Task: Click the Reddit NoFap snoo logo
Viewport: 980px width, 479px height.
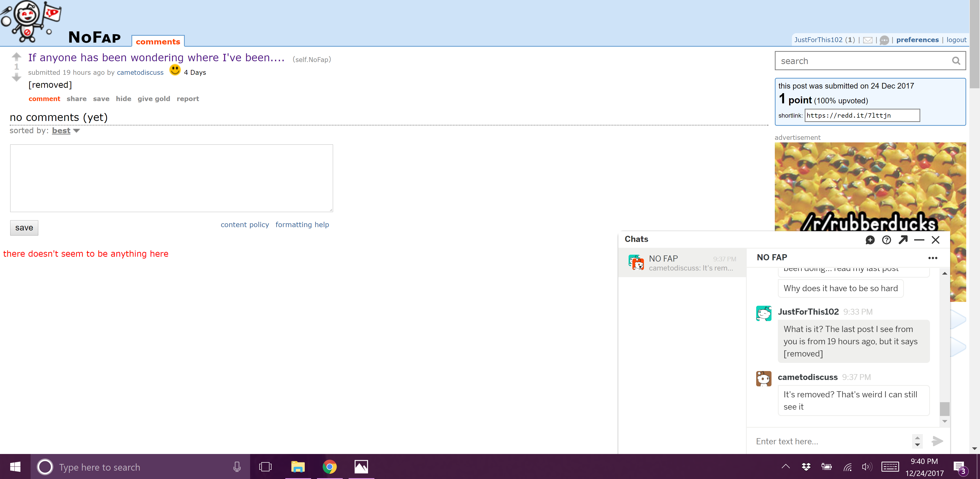Action: [31, 21]
